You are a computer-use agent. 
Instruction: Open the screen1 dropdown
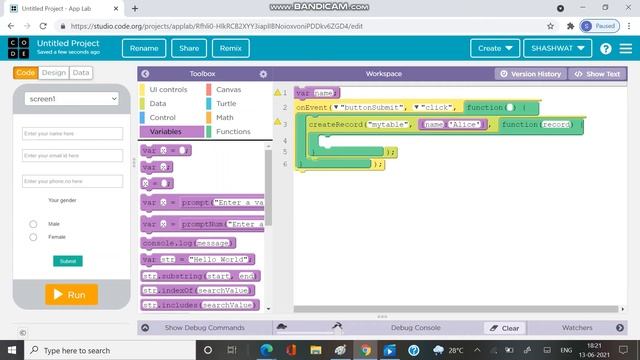click(x=72, y=99)
